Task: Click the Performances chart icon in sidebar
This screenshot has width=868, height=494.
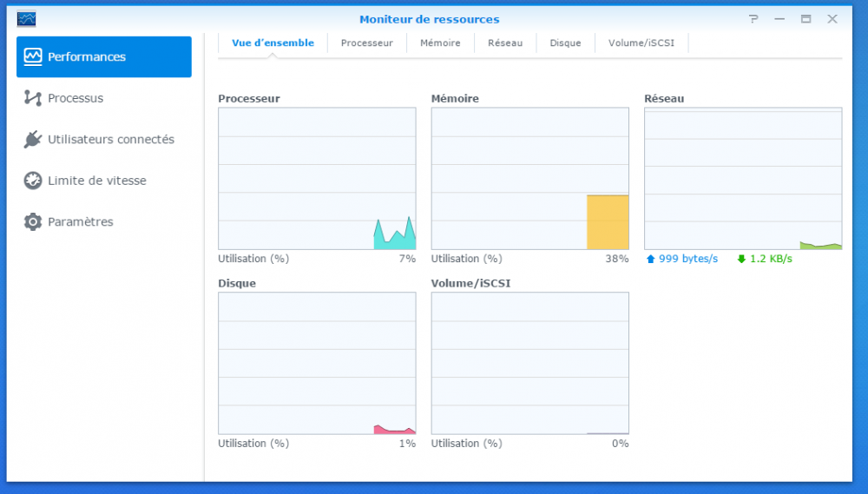Action: [x=33, y=56]
